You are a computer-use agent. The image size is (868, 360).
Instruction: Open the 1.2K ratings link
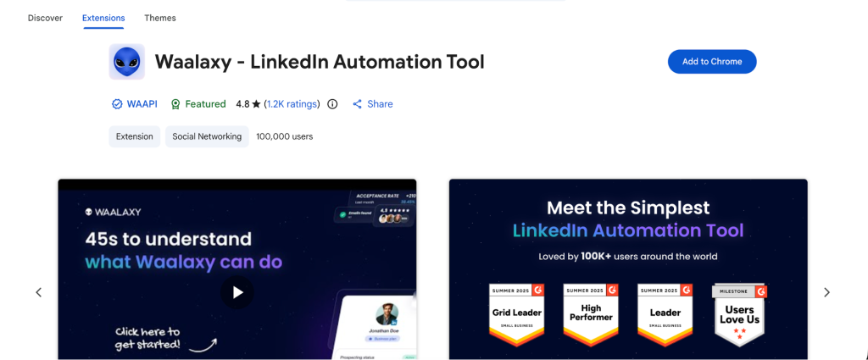(x=292, y=104)
